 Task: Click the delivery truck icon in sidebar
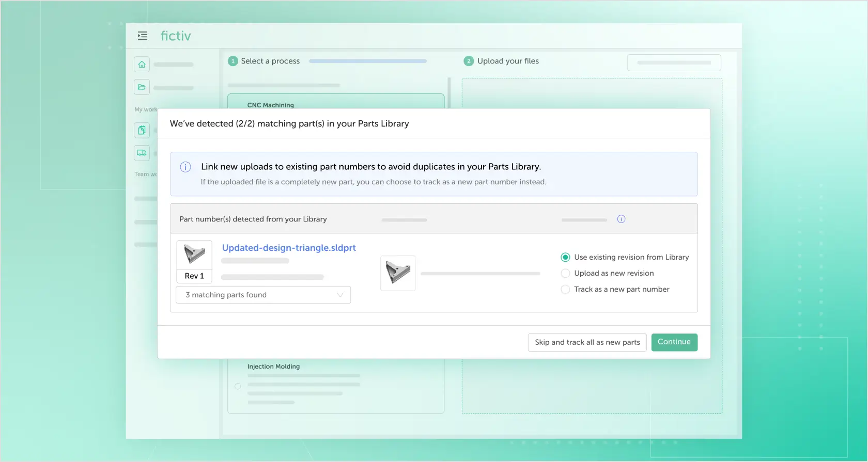[142, 153]
